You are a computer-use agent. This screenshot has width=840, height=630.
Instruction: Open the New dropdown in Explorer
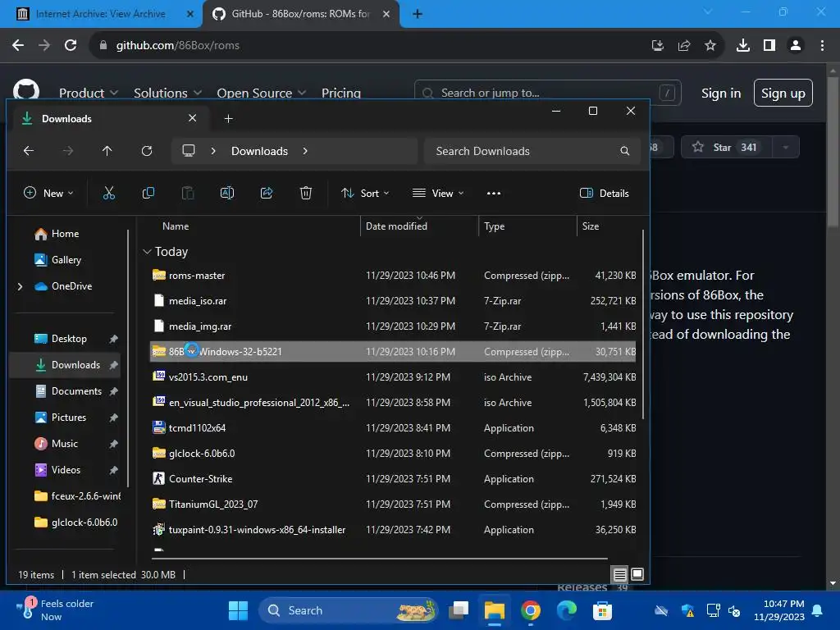[48, 194]
